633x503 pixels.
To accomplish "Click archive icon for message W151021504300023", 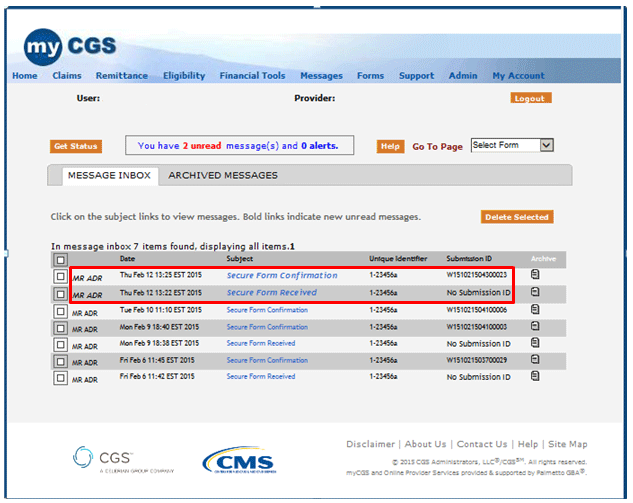I will (535, 274).
